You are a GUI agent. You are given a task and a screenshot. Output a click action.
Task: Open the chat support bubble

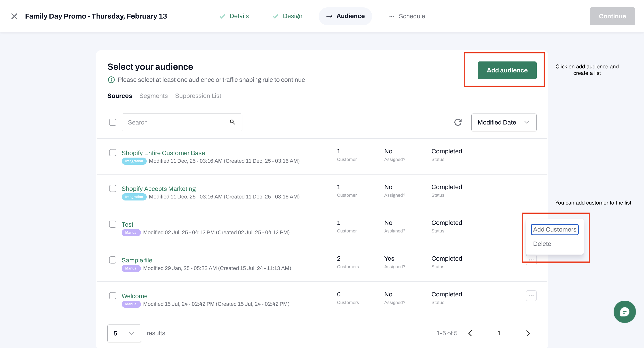click(x=624, y=312)
